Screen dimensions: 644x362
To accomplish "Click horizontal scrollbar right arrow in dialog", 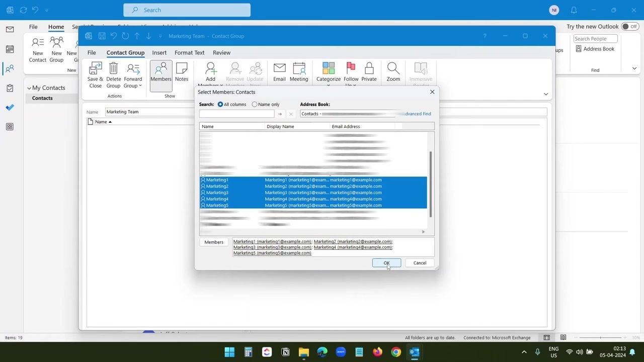I will [x=424, y=232].
